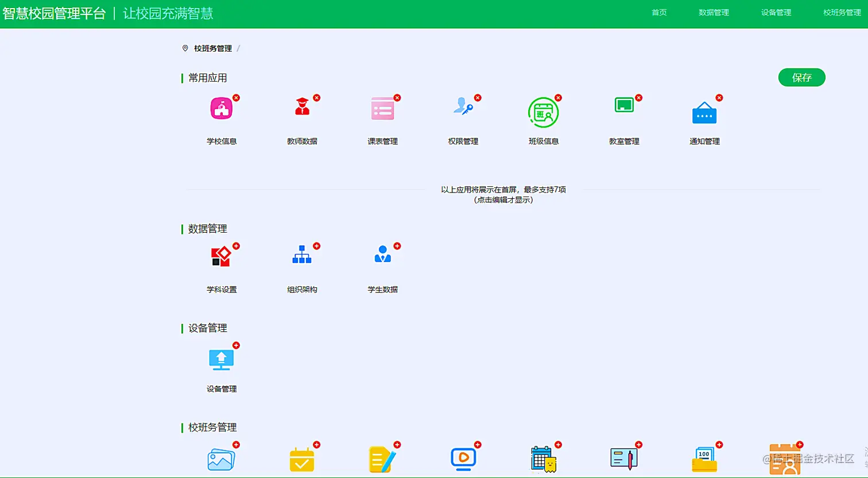Add the timetable calendar app via plus badge

tap(558, 445)
